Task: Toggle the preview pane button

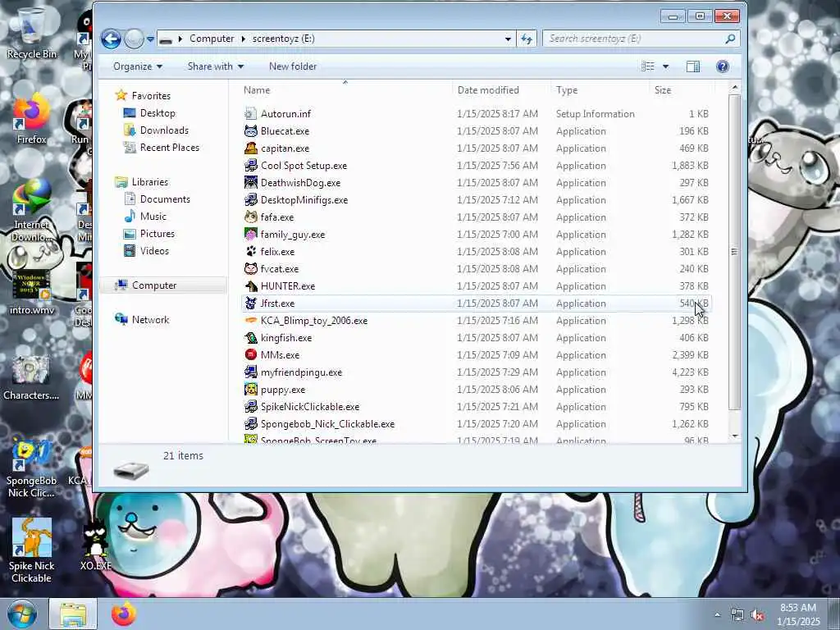Action: click(x=693, y=66)
